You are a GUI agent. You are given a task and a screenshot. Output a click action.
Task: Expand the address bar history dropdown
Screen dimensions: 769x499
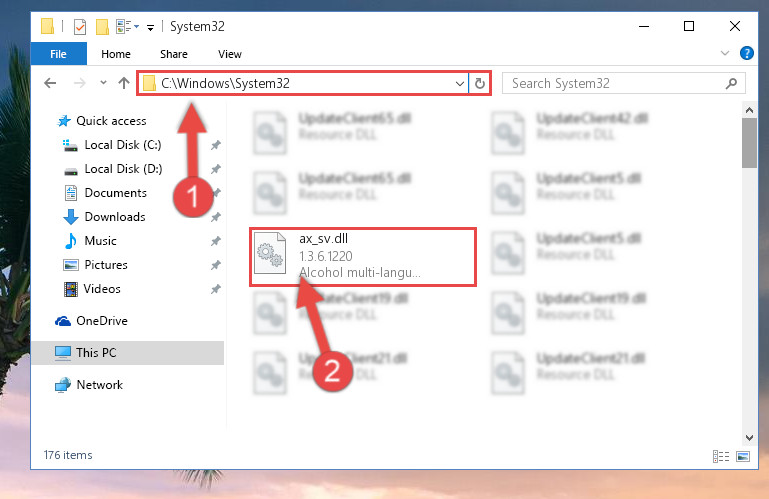[x=460, y=83]
